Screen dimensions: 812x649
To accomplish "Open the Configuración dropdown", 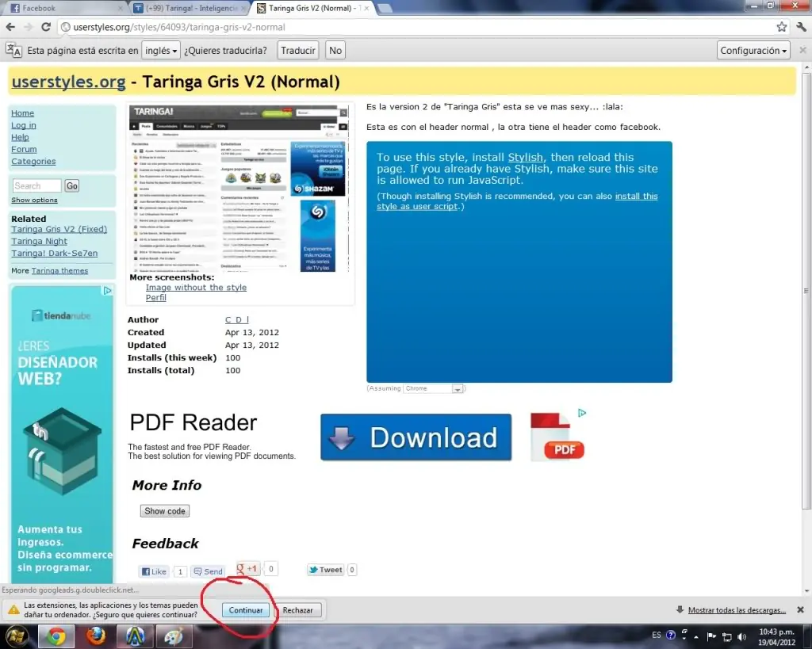I will point(753,50).
